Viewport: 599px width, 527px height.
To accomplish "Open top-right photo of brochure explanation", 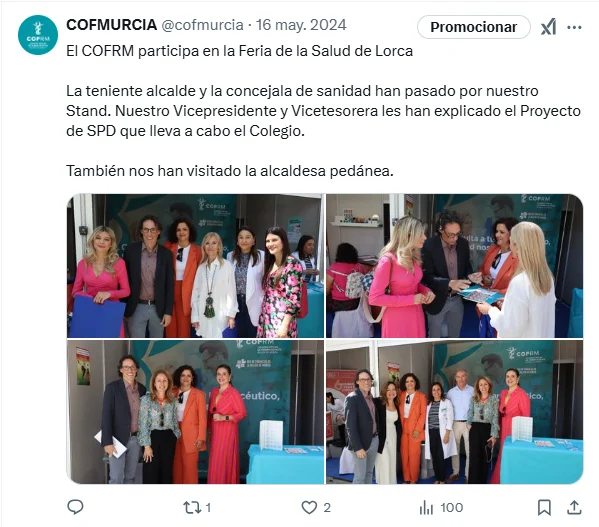I will (455, 266).
